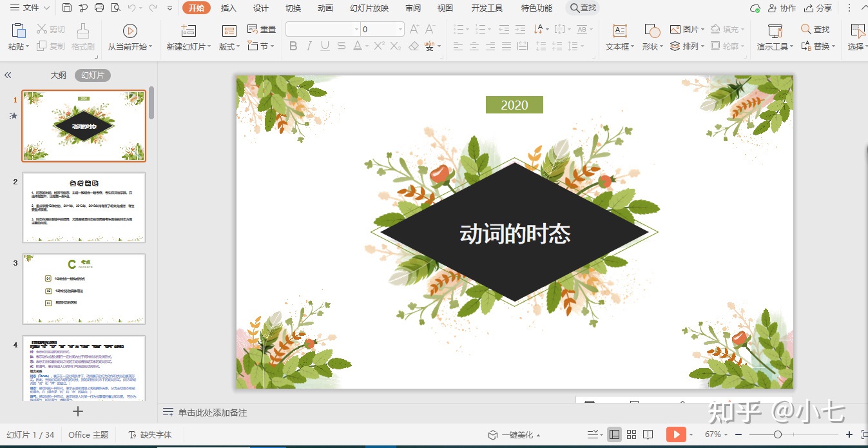868x448 pixels.
Task: Select slide 3 thumbnail in the panel
Action: click(x=84, y=289)
